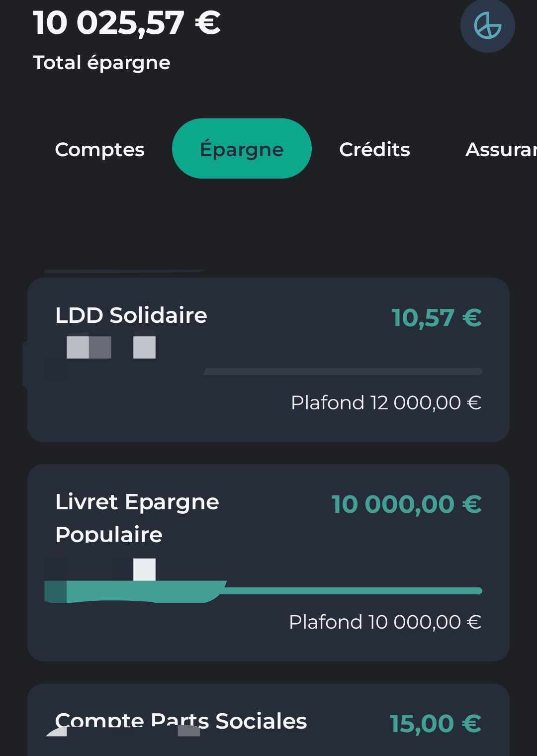Tap the Plafond 10 000,00 € label
Image resolution: width=537 pixels, height=756 pixels.
(x=385, y=622)
